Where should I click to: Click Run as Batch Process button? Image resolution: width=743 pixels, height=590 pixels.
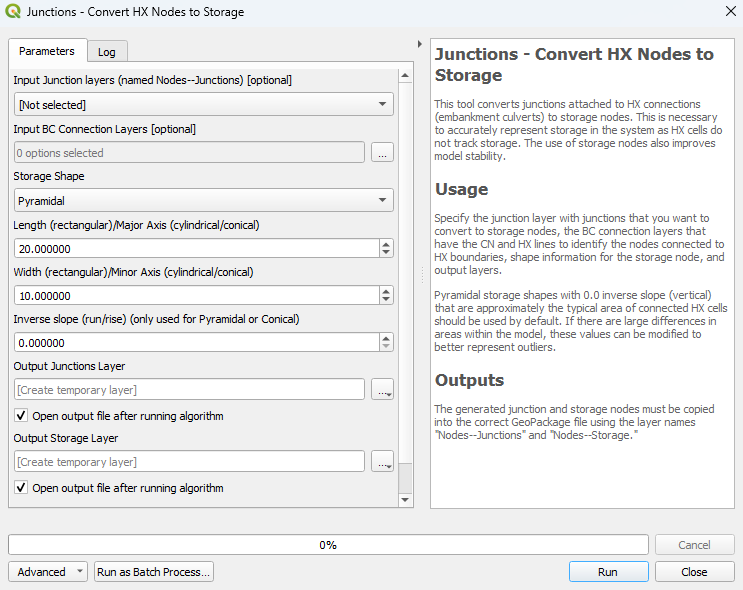pos(154,572)
